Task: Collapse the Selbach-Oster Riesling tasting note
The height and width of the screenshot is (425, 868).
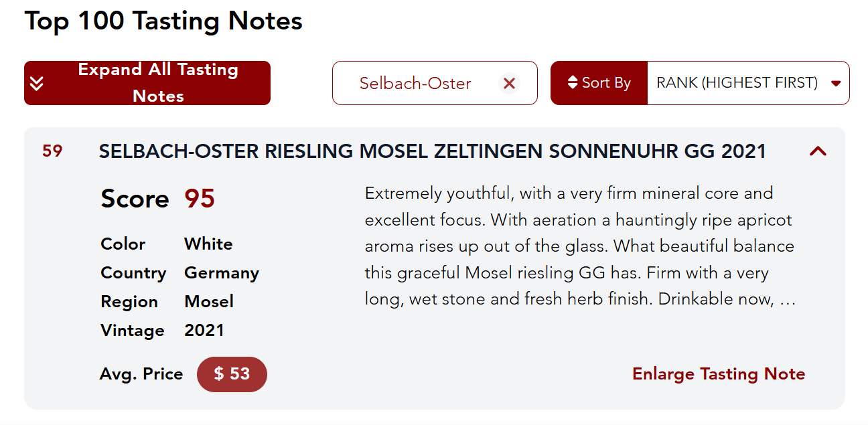Action: pyautogui.click(x=818, y=151)
